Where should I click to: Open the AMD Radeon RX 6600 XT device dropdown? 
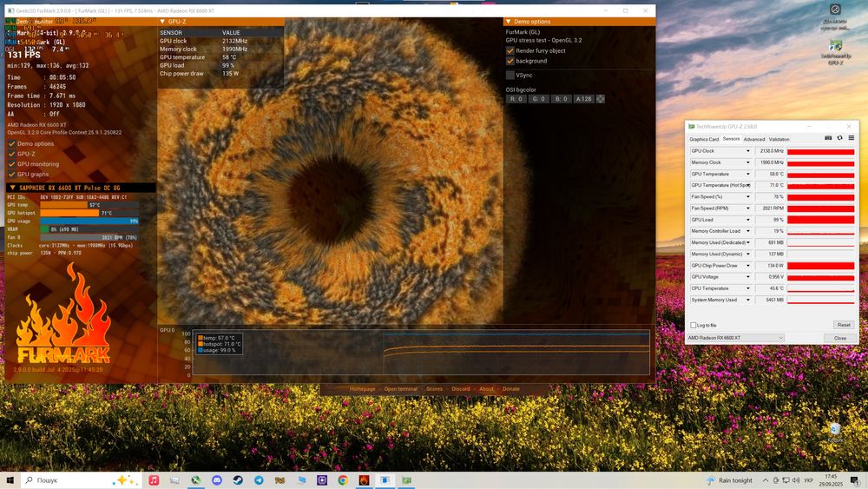pyautogui.click(x=736, y=338)
